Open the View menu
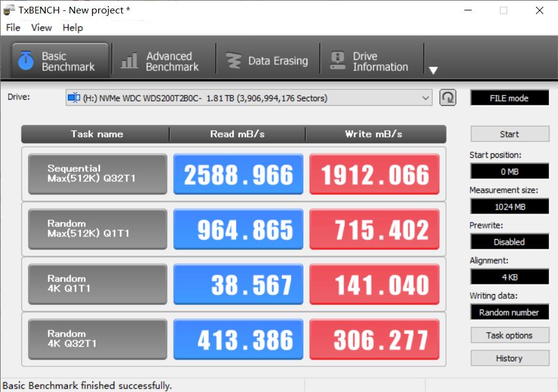558x392 pixels. pyautogui.click(x=41, y=28)
